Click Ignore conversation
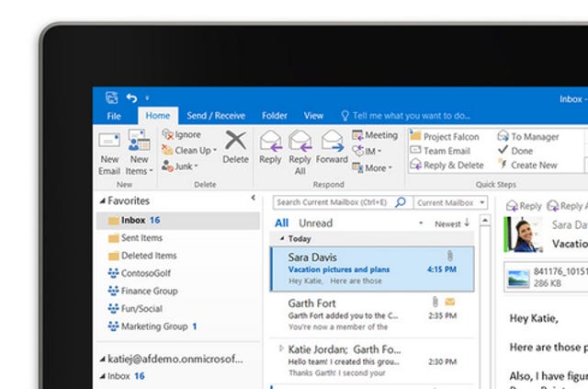Image resolution: width=588 pixels, height=389 pixels. pyautogui.click(x=182, y=134)
